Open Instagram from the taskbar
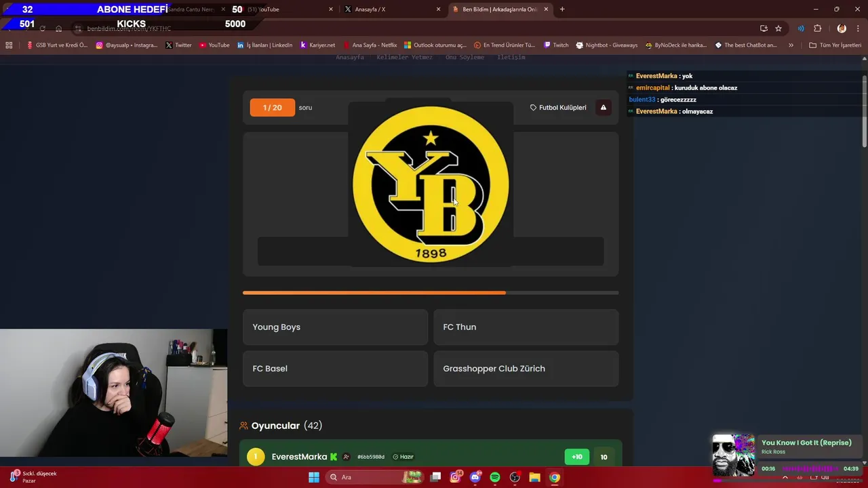 pos(455,477)
